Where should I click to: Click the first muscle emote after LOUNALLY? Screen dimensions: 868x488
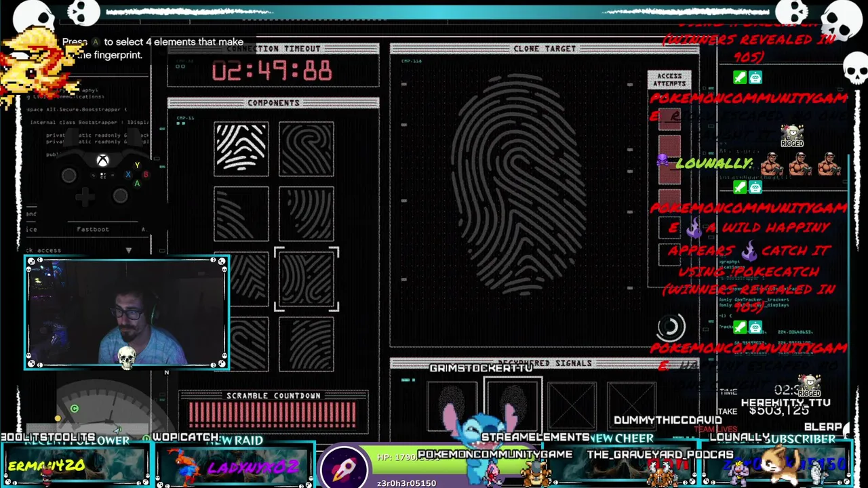pyautogui.click(x=772, y=164)
